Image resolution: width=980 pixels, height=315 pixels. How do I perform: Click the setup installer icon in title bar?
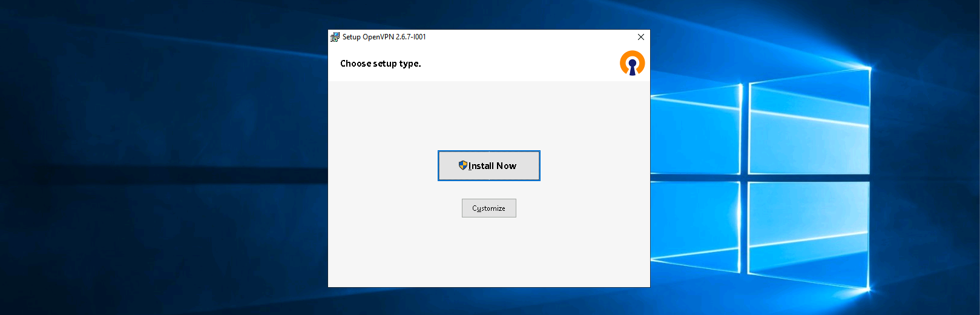[x=335, y=37]
